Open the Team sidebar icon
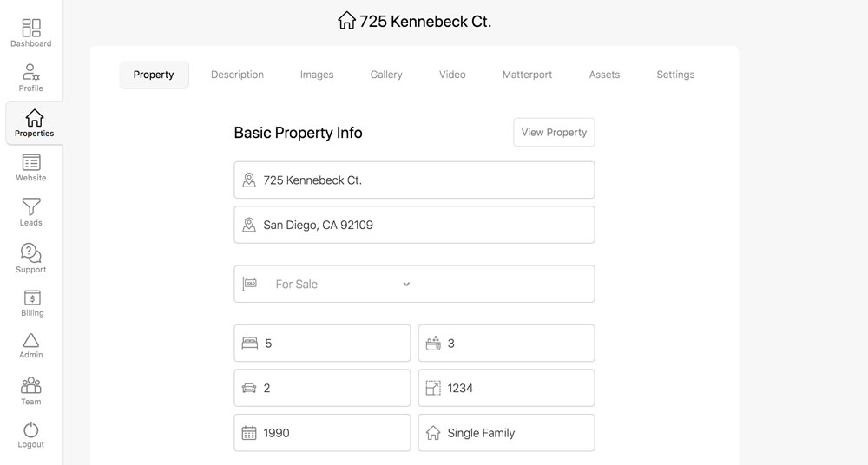This screenshot has width=868, height=465. tap(31, 385)
